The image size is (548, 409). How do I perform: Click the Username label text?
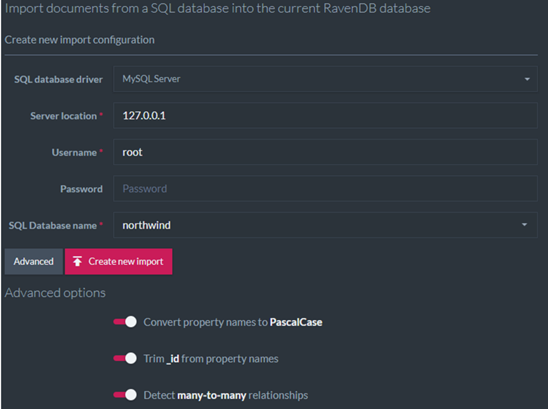pyautogui.click(x=74, y=152)
